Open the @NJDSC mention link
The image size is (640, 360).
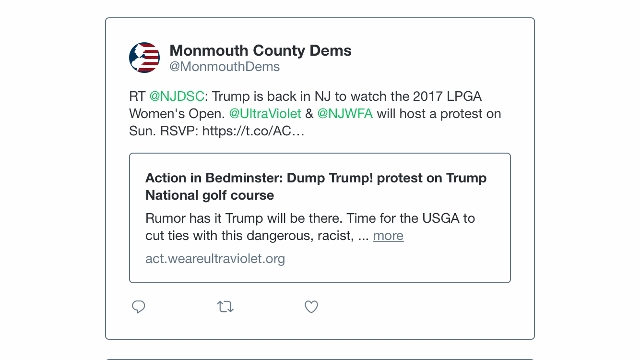click(177, 96)
